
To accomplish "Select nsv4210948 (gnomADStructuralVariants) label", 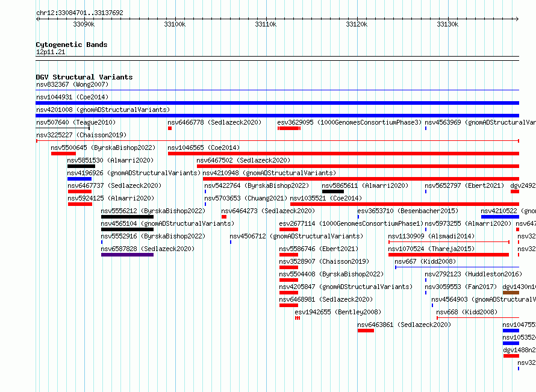I will 269,173.
